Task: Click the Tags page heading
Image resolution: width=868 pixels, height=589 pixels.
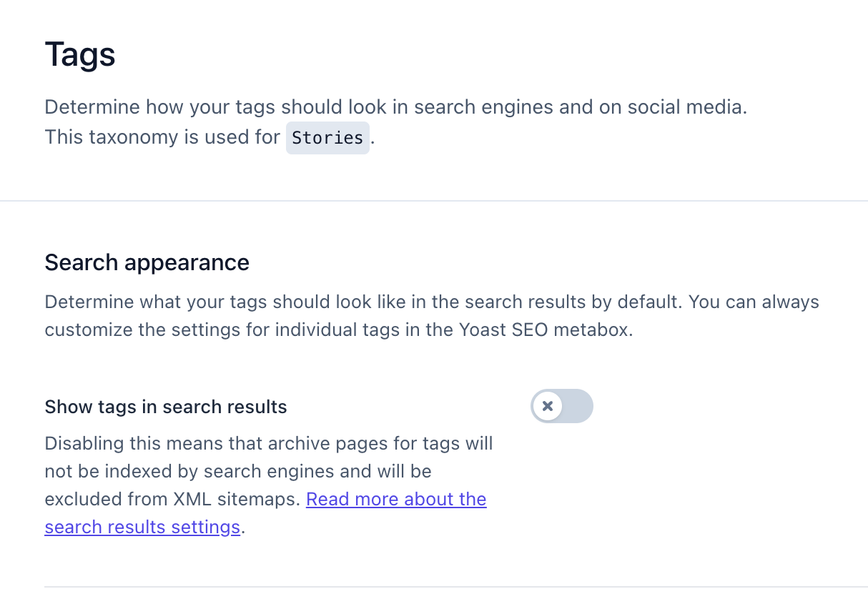Action: 80,55
